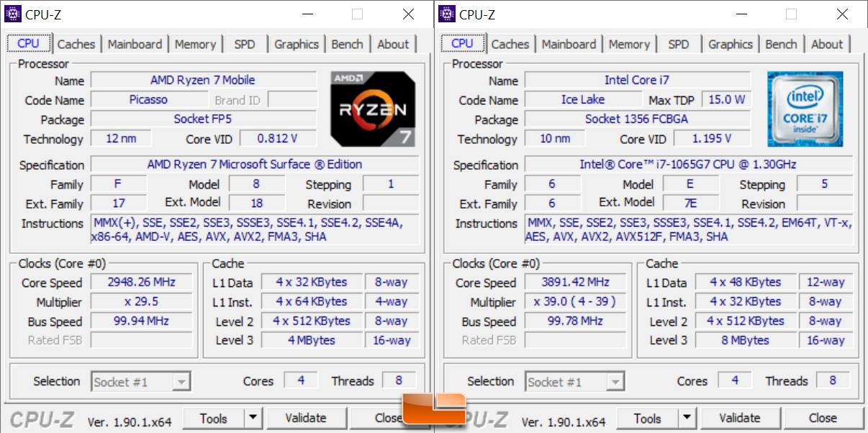Click Close button in right Intel window
This screenshot has height=433, width=868.
point(823,418)
